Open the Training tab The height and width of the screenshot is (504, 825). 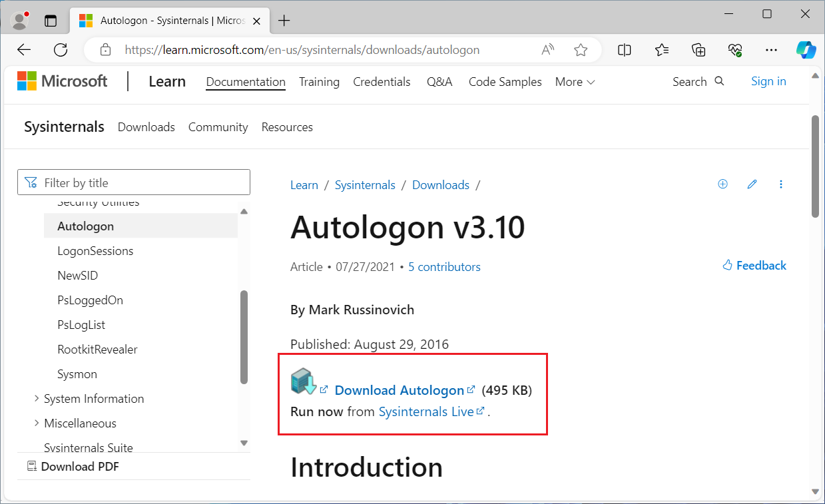[319, 82]
